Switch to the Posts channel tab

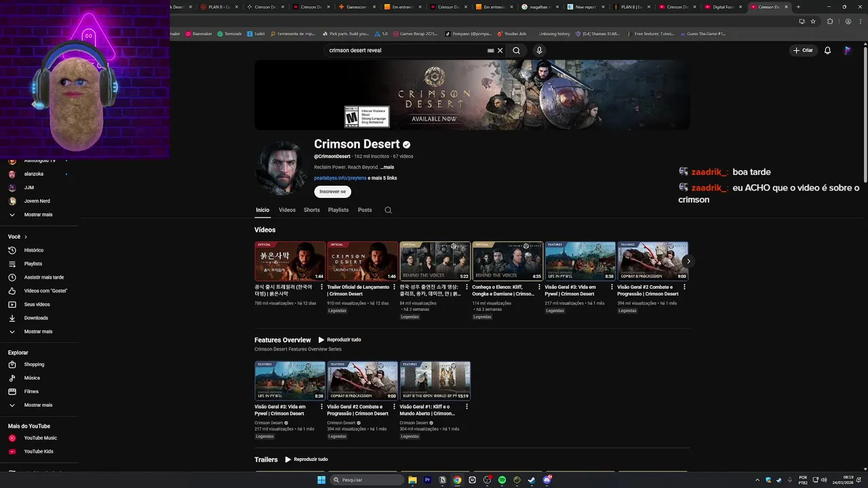(365, 210)
